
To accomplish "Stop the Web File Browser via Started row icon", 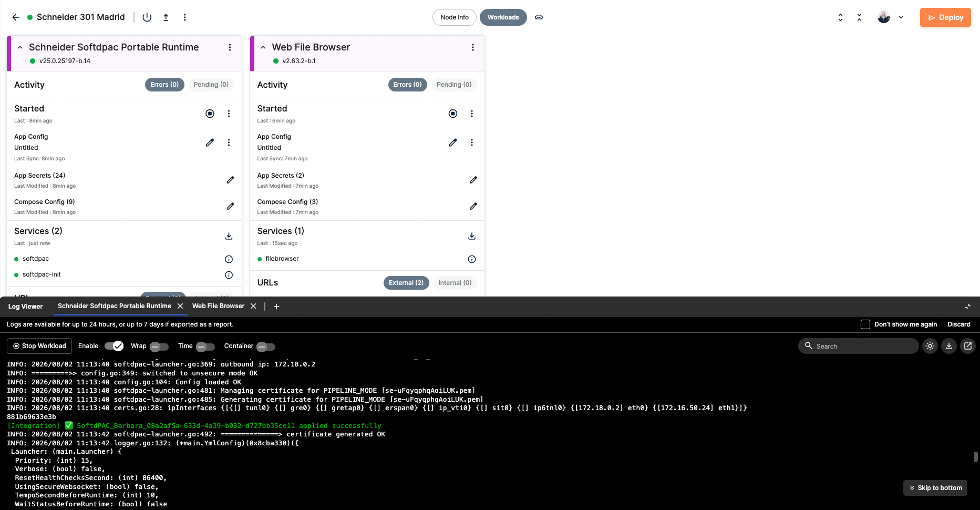I will [453, 114].
